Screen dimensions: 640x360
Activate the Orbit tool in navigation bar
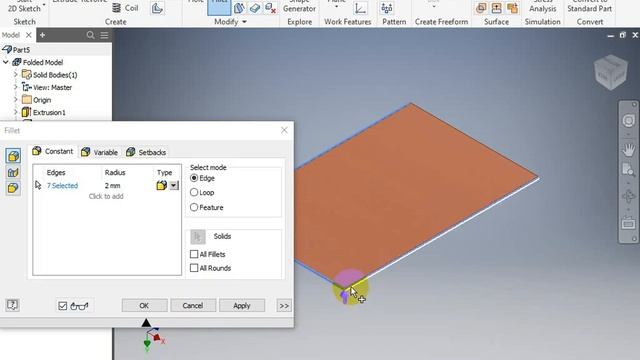click(x=629, y=197)
